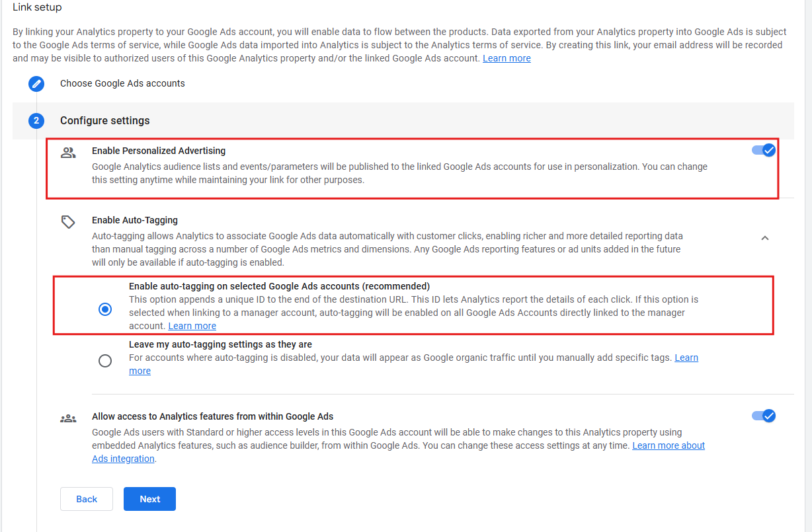
Task: Click the step 2 Configure settings number badge
Action: (x=36, y=121)
